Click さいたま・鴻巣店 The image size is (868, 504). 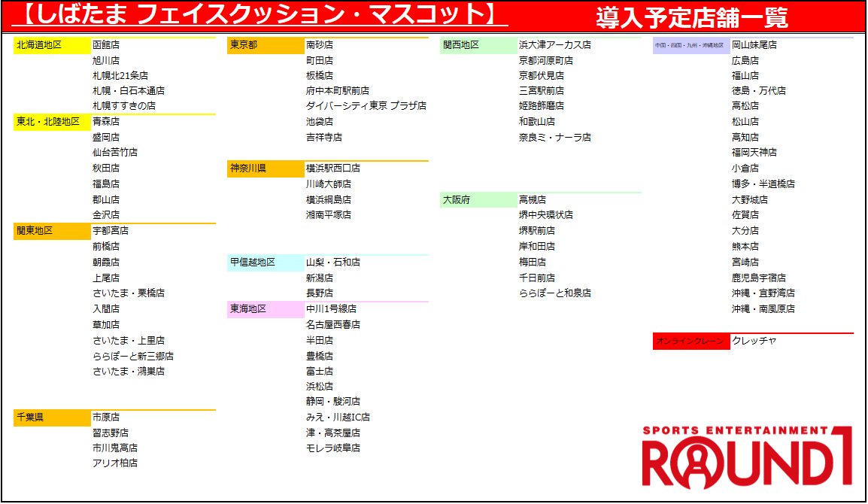[x=129, y=372]
